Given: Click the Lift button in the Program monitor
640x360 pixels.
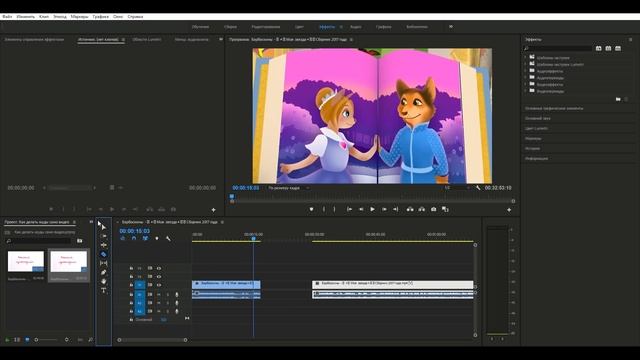Looking at the screenshot, I should pos(410,209).
